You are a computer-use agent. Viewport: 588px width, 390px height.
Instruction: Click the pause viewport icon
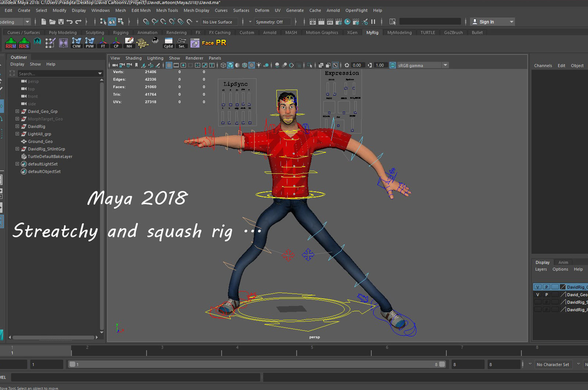tap(373, 22)
